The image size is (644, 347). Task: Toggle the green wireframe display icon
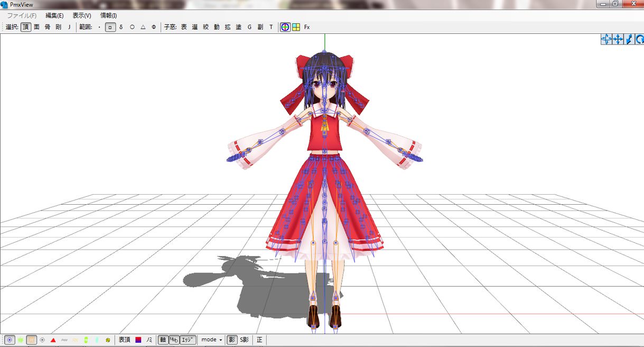click(21, 340)
